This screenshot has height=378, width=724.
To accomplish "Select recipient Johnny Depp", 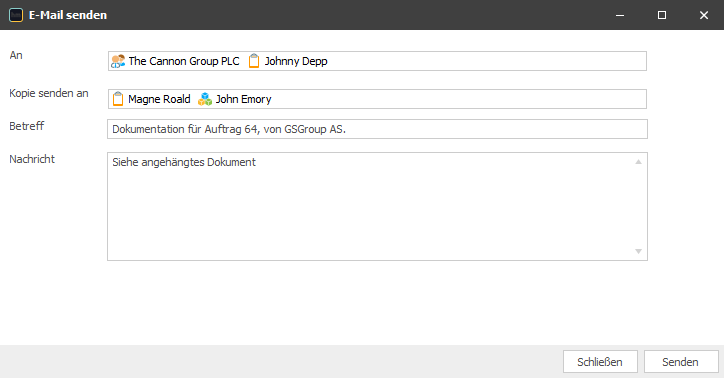I will click(x=296, y=61).
